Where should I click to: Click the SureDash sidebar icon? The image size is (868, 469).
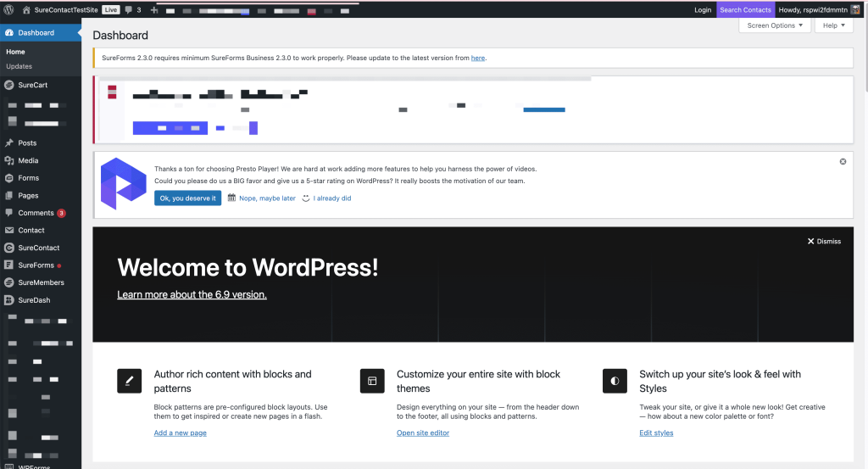pos(9,300)
